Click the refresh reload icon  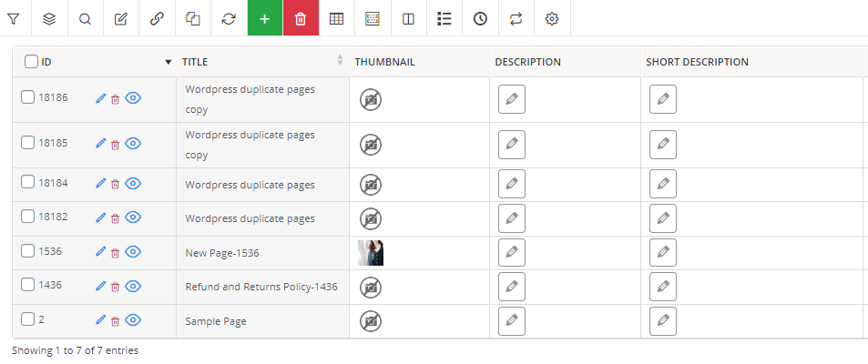tap(229, 18)
